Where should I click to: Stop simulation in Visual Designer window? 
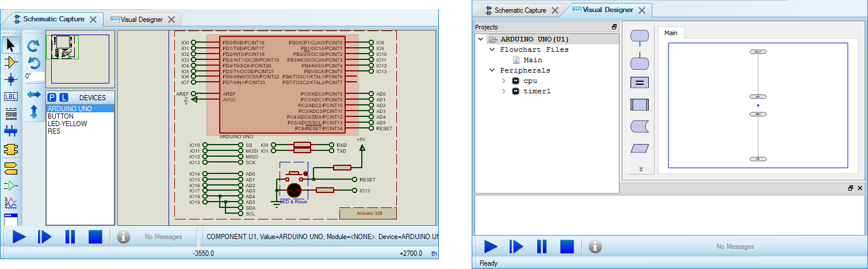point(567,247)
